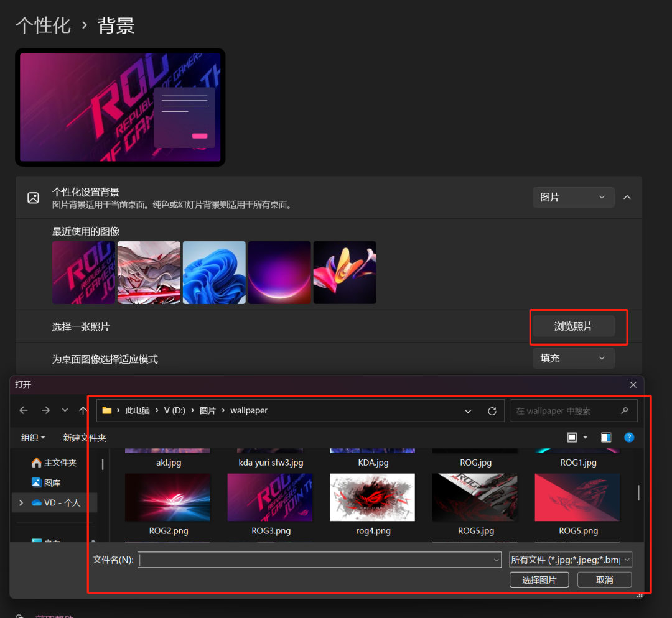Expand the VD - 个人 tree node

pos(21,503)
